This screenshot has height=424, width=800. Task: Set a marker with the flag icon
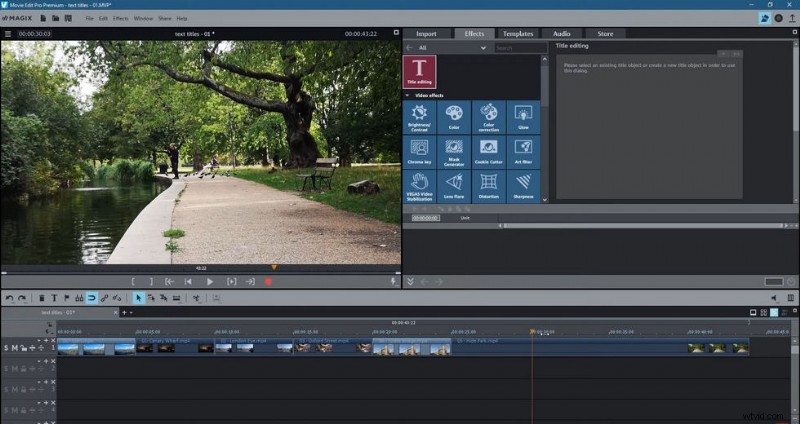[x=66, y=298]
